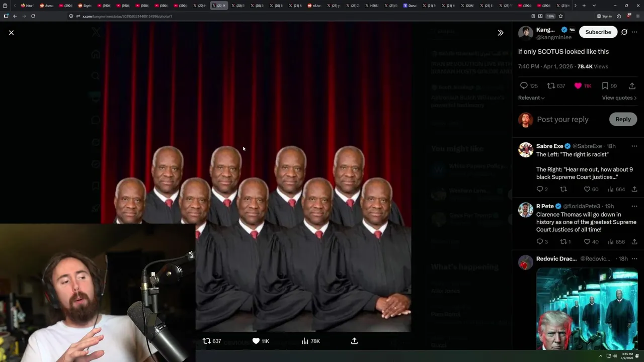
Task: Open the taskbar clock showing 3:35 PM
Action: tap(627, 356)
